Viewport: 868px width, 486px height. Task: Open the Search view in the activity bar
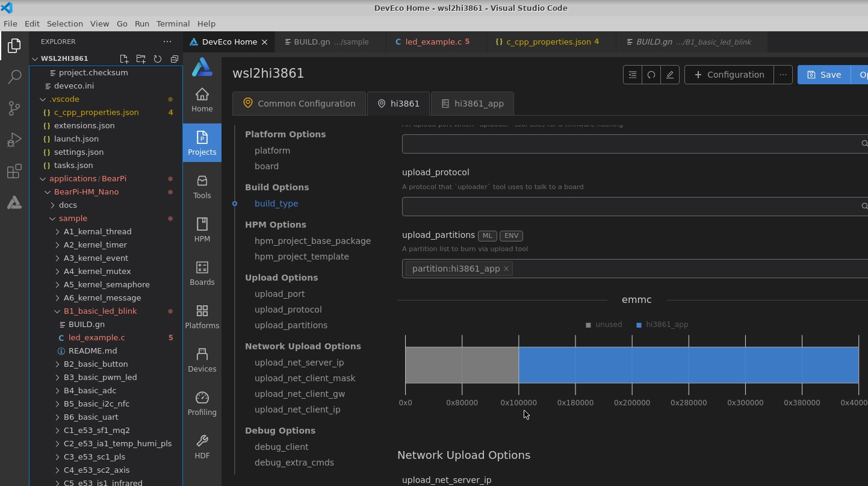pos(14,77)
